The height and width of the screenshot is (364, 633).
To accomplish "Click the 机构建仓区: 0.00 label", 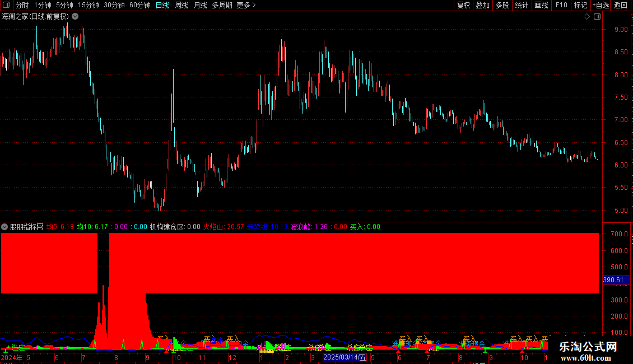I will (175, 227).
